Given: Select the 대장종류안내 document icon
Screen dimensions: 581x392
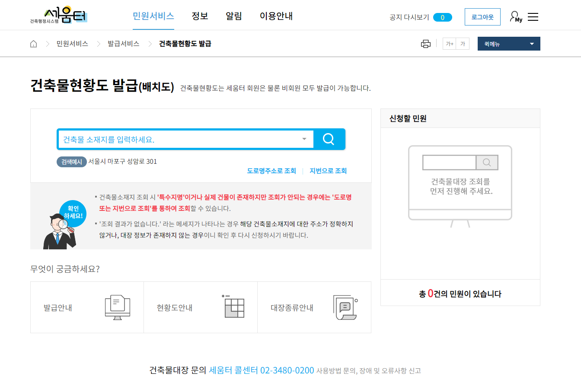Looking at the screenshot, I should pyautogui.click(x=346, y=307).
